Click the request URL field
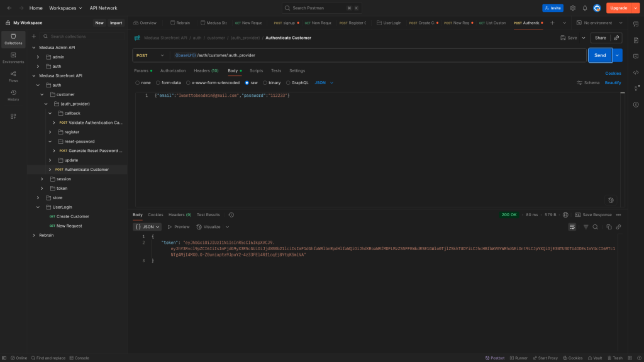Screen dimensions: 644x362 378,55
